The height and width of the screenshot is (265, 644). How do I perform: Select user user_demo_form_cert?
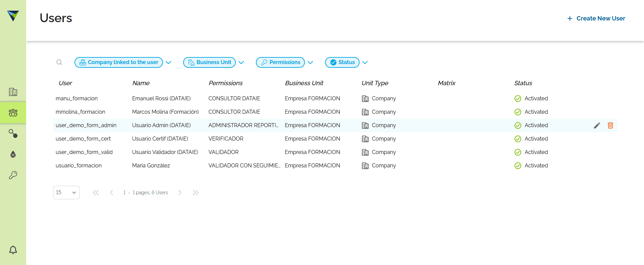click(83, 139)
